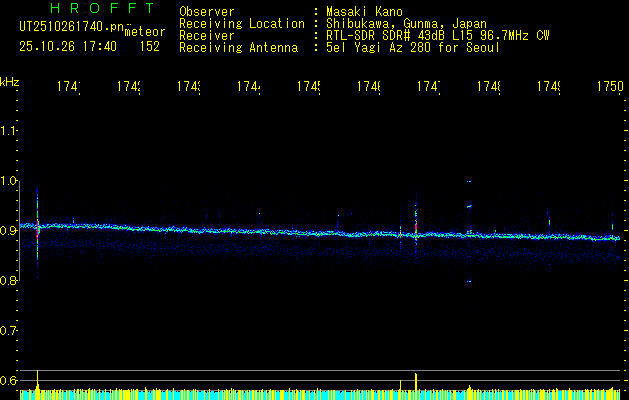Click the gray vertical range bar beside 0.9
Viewport: 629px width, 400px height.
click(x=20, y=231)
